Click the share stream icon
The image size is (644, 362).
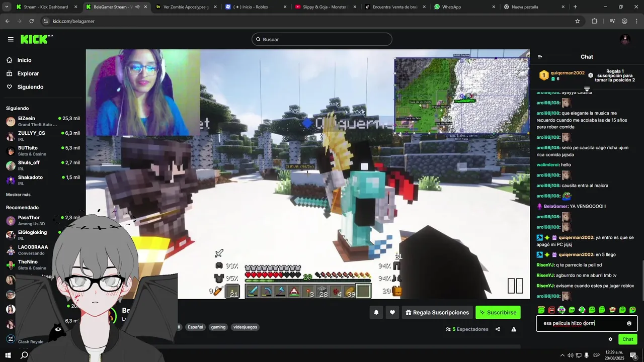point(498,329)
